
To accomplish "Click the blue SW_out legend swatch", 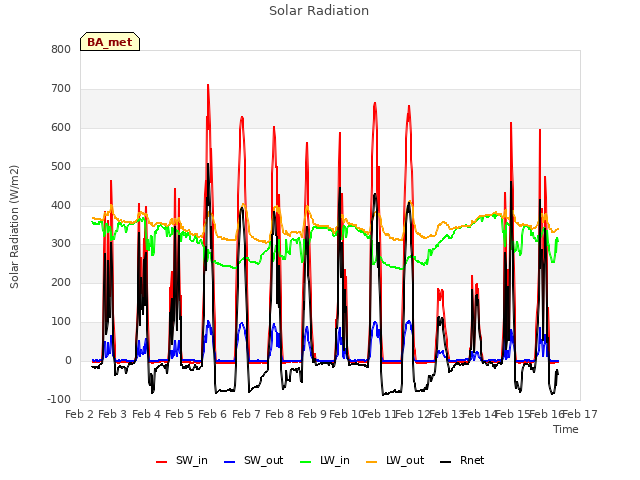I will (230, 462).
